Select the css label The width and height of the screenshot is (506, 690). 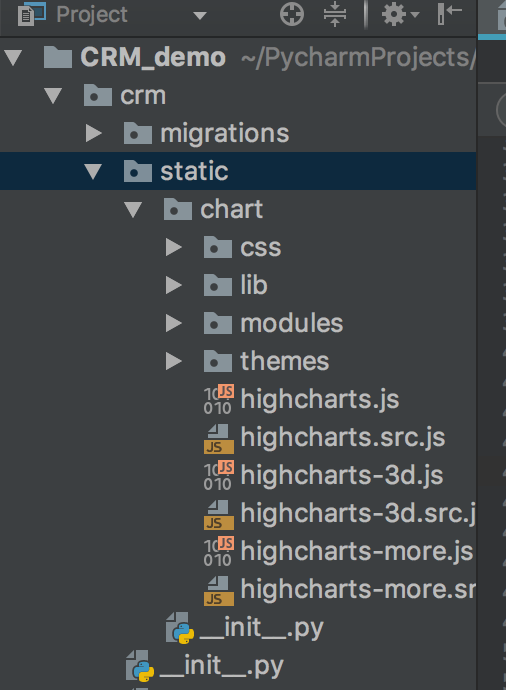click(x=260, y=248)
